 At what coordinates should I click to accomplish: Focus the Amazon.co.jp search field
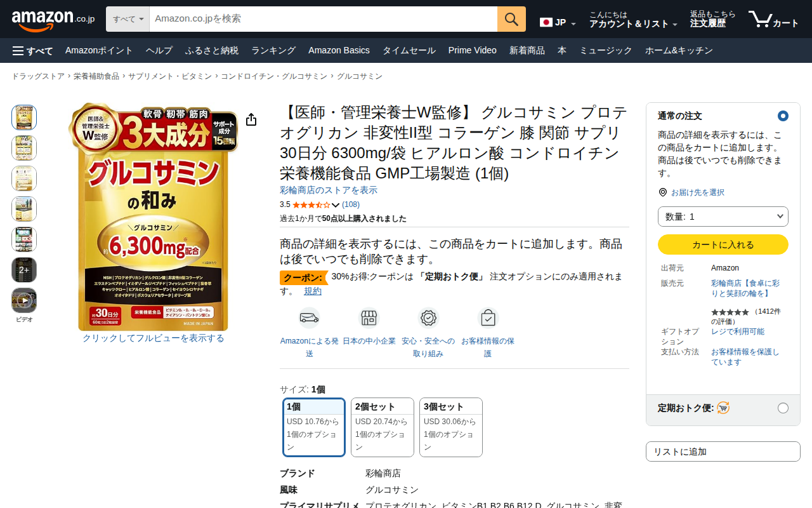(324, 19)
